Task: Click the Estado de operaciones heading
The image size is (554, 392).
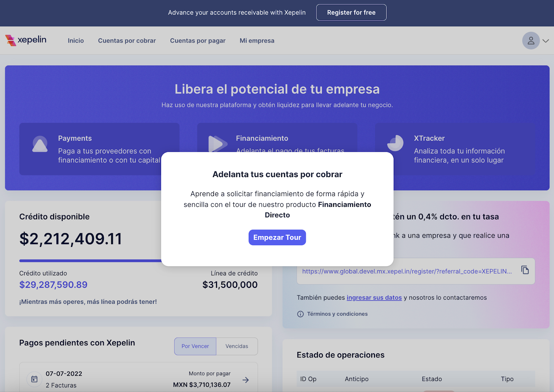Action: click(341, 355)
